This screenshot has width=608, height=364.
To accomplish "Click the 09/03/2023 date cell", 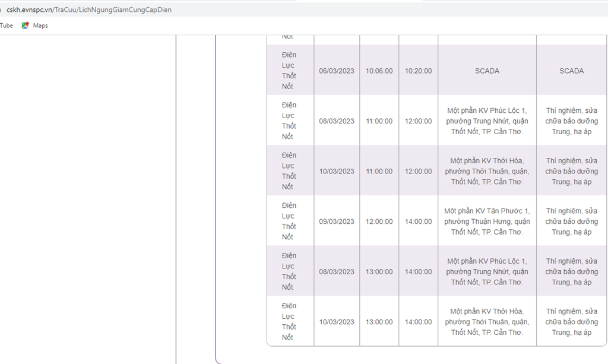I will tap(336, 221).
